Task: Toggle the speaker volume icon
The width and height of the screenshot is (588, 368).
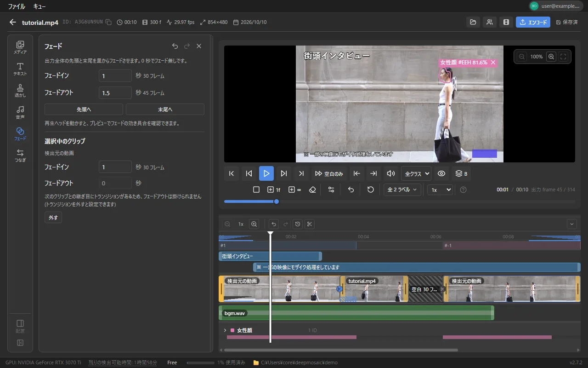Action: [x=391, y=173]
